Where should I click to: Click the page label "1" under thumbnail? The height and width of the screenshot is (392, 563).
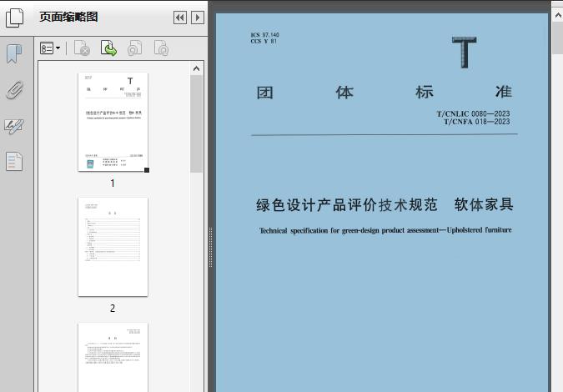(113, 183)
